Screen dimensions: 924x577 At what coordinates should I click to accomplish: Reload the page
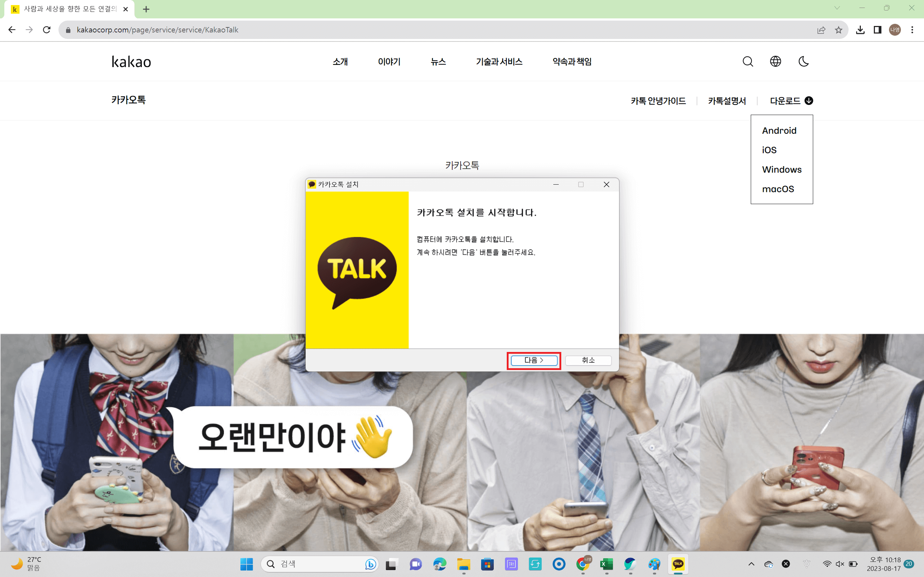[47, 30]
